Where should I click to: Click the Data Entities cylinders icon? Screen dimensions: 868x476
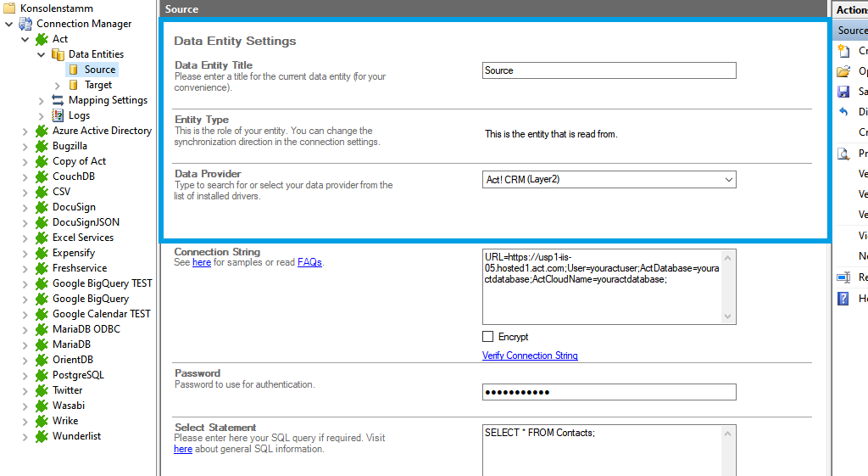pyautogui.click(x=58, y=54)
